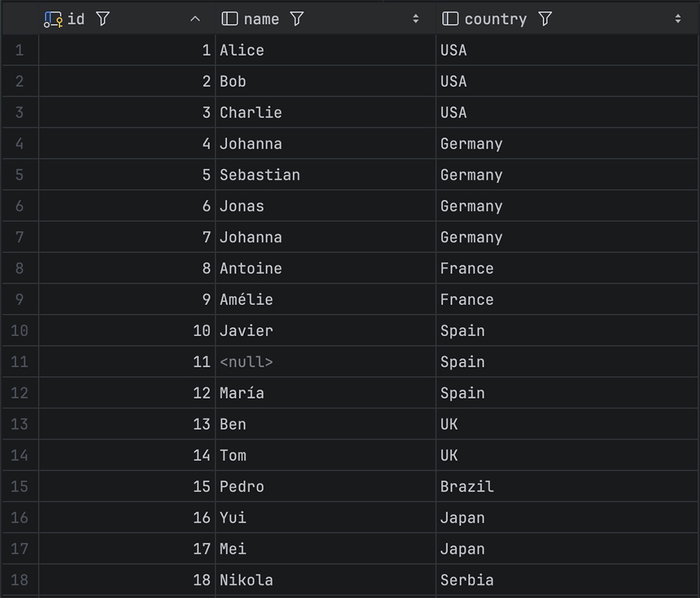Screen dimensions: 700x598
Task: Click the Brazil country cell
Action: (467, 486)
